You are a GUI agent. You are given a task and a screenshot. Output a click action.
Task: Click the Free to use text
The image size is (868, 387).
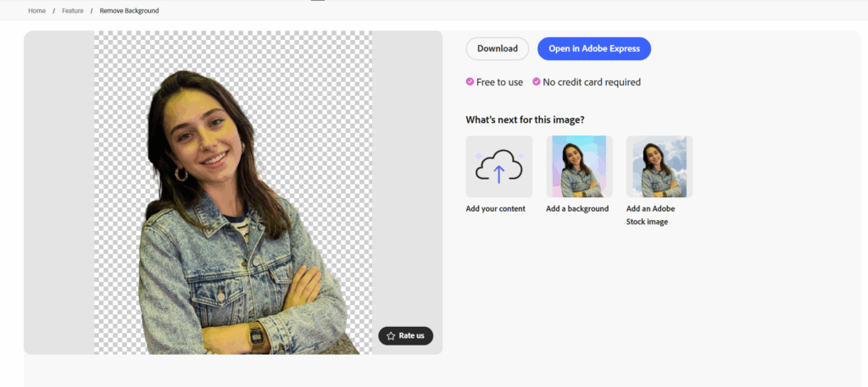coord(499,82)
